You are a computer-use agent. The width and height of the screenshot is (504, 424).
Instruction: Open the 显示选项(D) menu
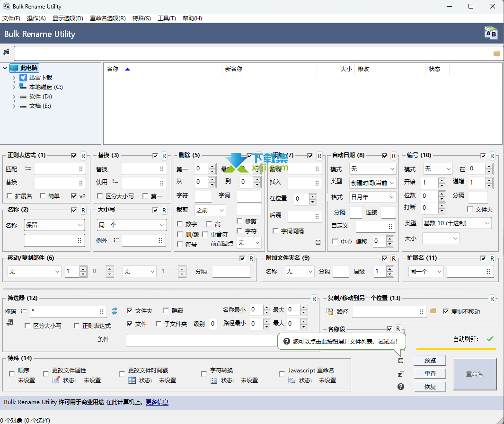(x=68, y=18)
